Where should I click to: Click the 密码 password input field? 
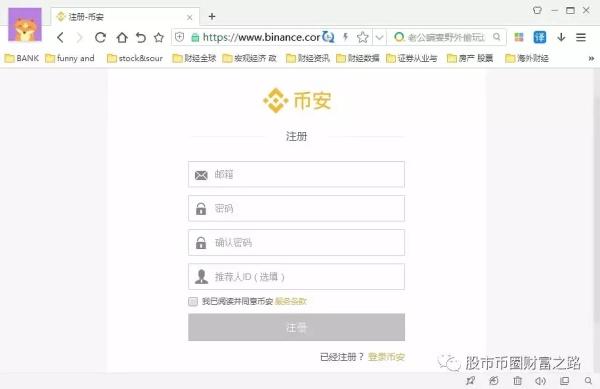pyautogui.click(x=296, y=208)
